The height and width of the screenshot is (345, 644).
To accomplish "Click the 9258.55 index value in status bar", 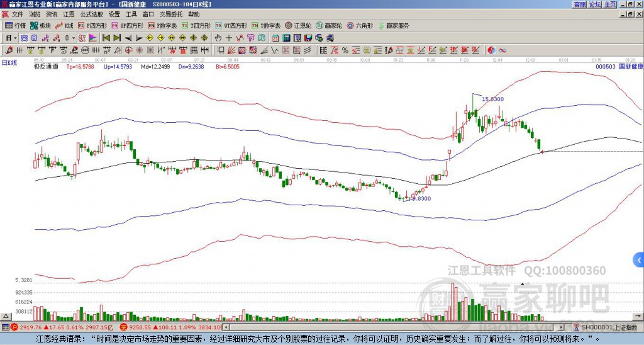I will (140, 327).
